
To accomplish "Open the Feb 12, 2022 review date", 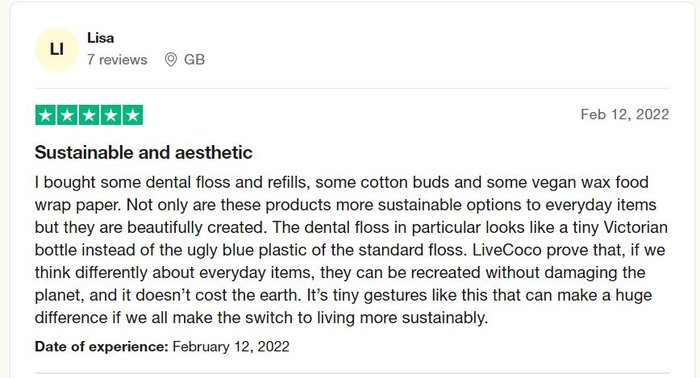I will [x=625, y=115].
